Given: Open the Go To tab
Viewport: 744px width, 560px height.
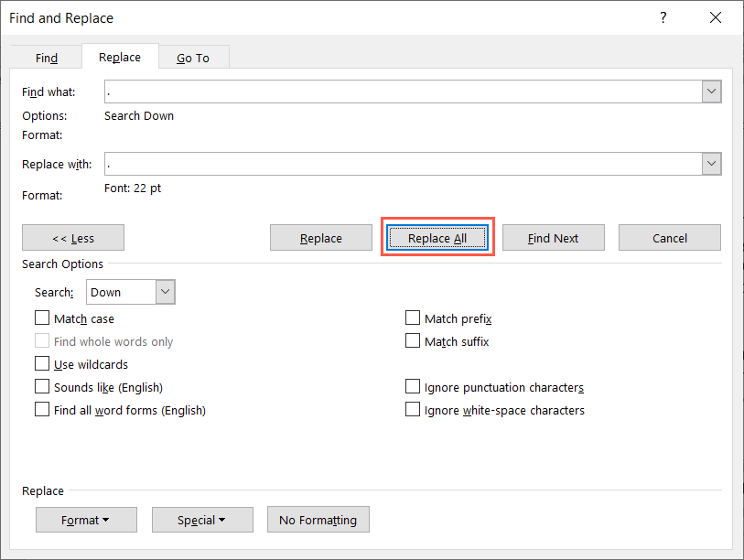Looking at the screenshot, I should [192, 58].
